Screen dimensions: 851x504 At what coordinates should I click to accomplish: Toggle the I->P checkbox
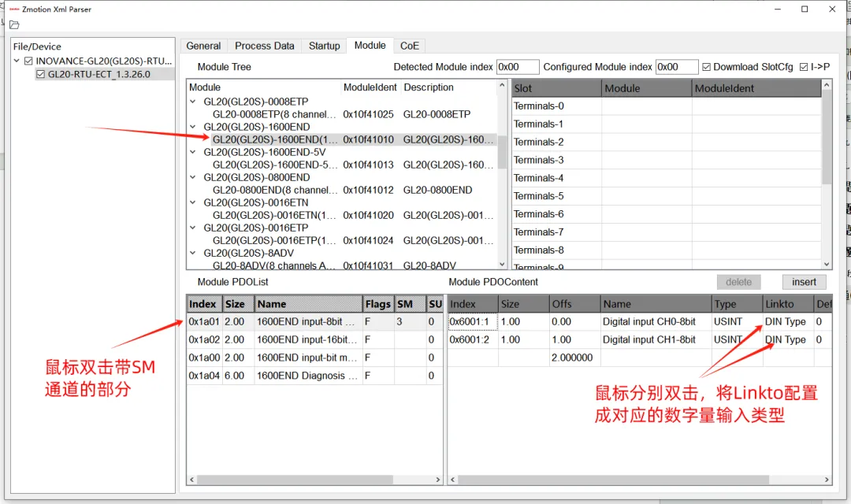[804, 67]
